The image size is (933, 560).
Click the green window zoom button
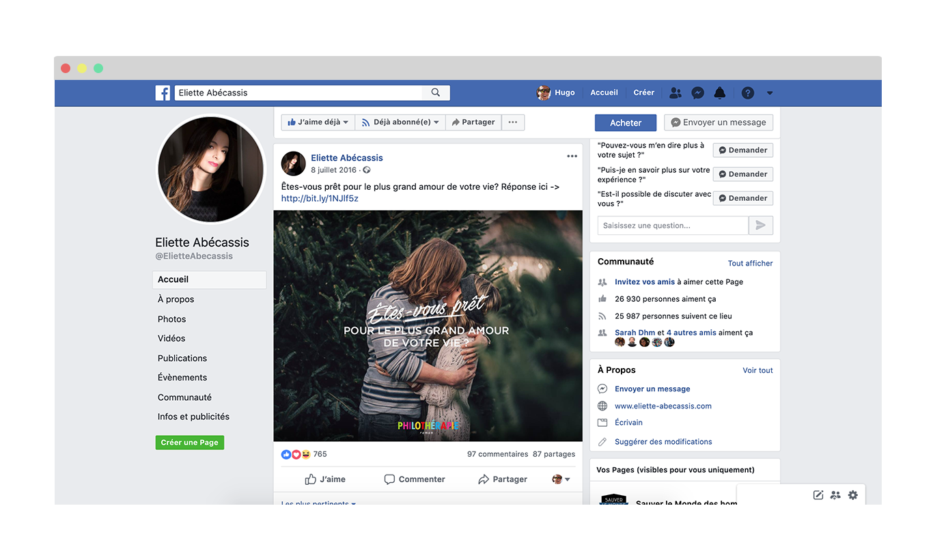pos(98,68)
